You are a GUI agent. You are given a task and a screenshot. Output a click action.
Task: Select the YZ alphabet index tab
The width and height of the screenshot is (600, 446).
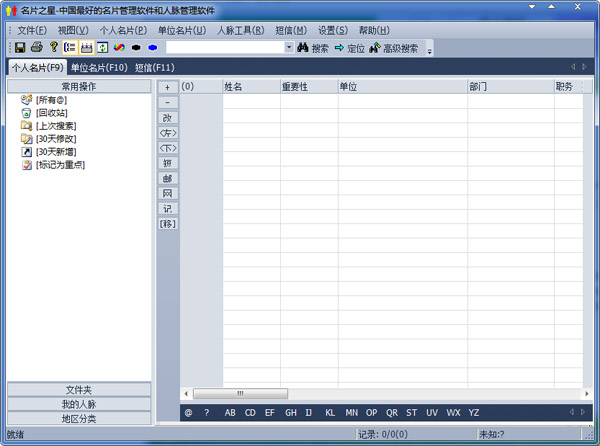[x=474, y=413]
